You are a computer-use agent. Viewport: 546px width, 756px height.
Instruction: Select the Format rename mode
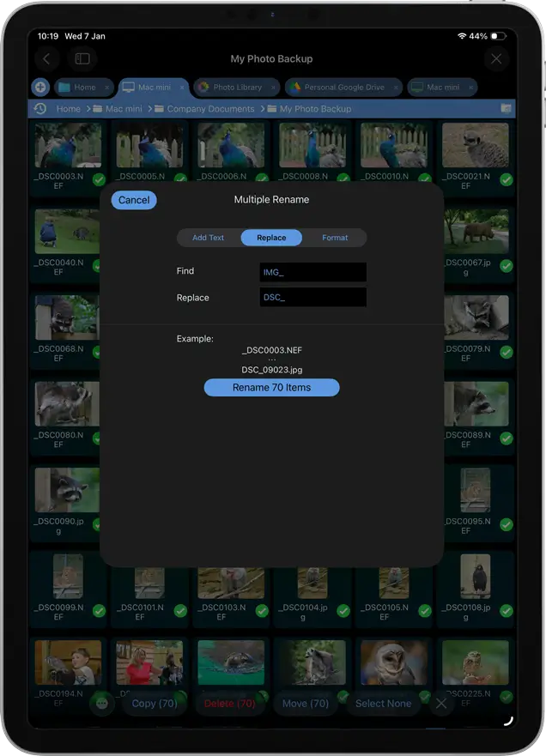335,238
